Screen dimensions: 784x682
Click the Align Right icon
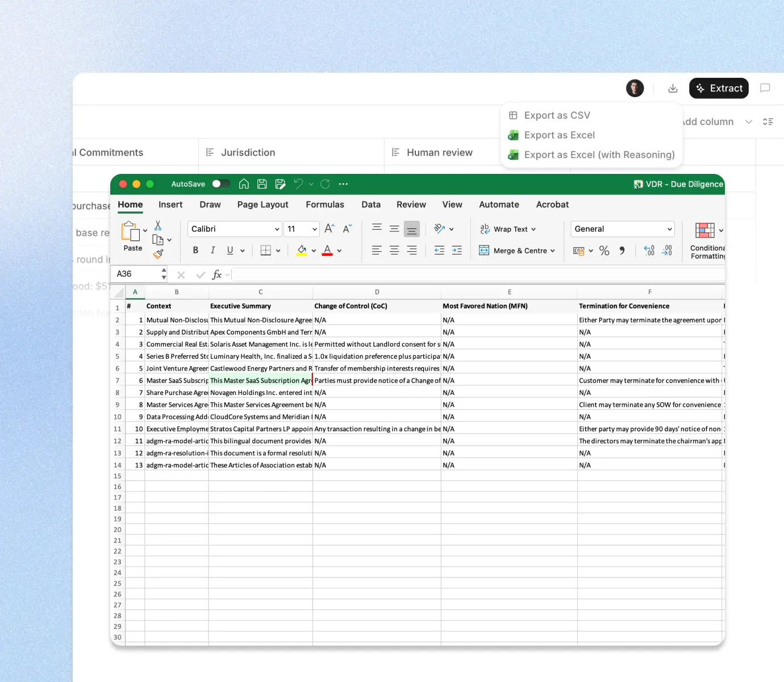[x=412, y=250]
